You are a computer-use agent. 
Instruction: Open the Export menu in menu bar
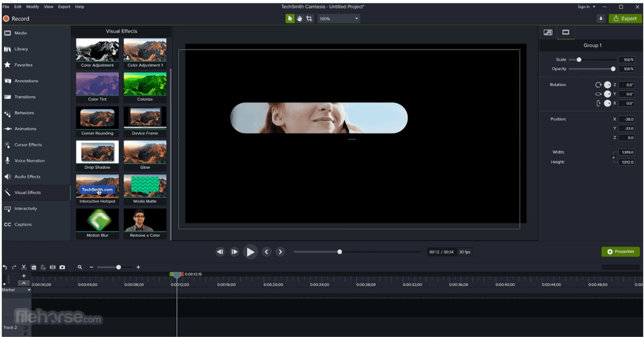(x=64, y=7)
